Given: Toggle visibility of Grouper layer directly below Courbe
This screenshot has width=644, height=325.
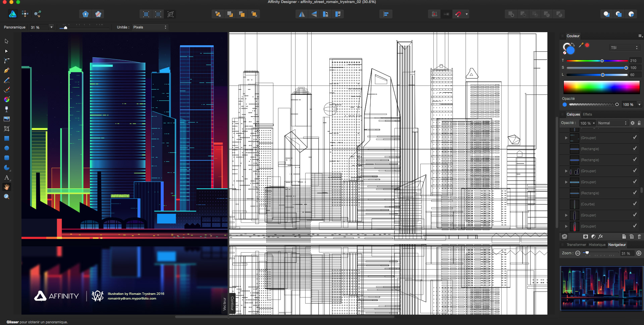Looking at the screenshot, I should tap(635, 215).
